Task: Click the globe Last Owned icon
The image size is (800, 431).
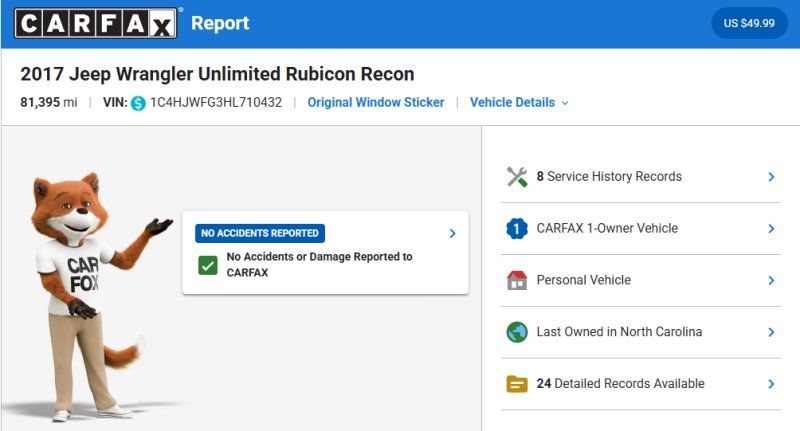Action: coord(517,332)
